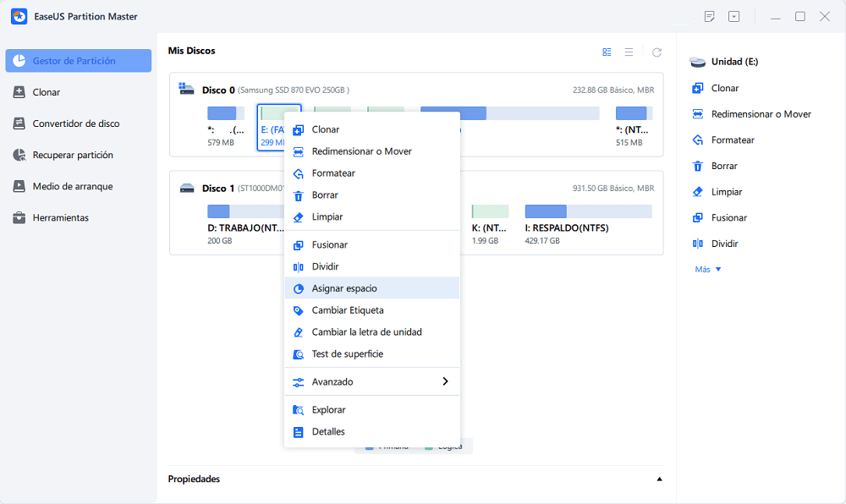Screen dimensions: 846x504
Task: Open the title bar dropdown box icon
Action: pyautogui.click(x=733, y=17)
